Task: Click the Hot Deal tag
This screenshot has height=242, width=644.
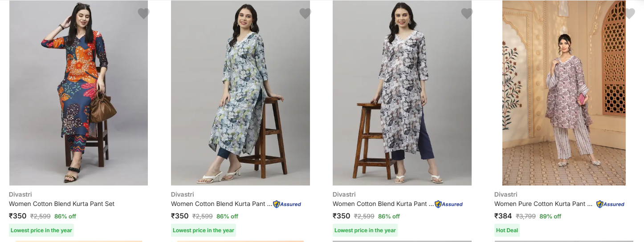Action: (507, 230)
